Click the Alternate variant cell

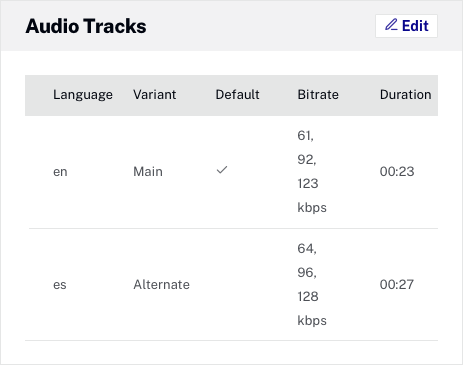(x=162, y=285)
